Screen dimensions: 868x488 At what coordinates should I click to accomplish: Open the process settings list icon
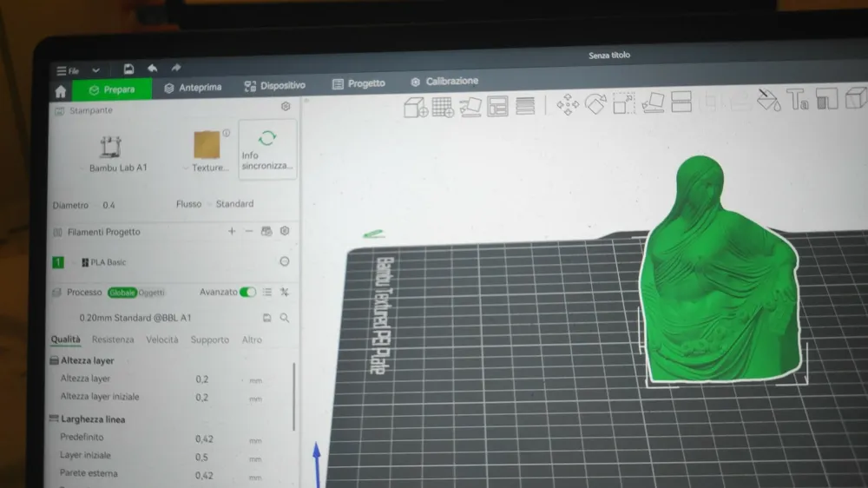(x=267, y=292)
